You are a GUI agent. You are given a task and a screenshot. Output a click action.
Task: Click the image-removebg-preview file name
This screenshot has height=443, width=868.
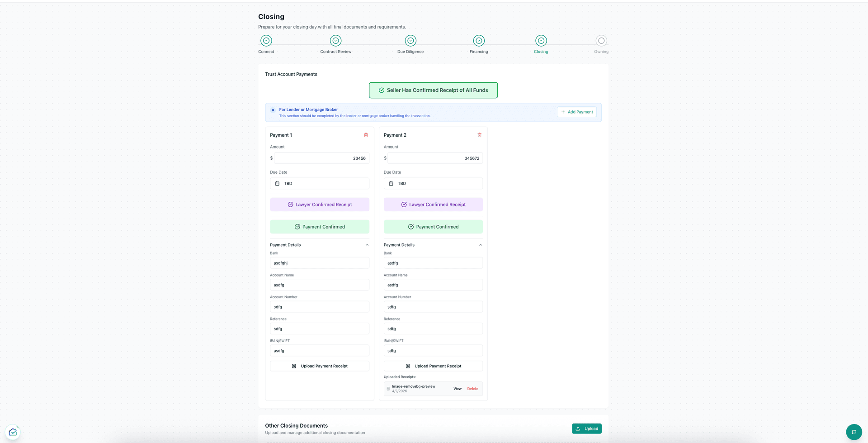(414, 386)
